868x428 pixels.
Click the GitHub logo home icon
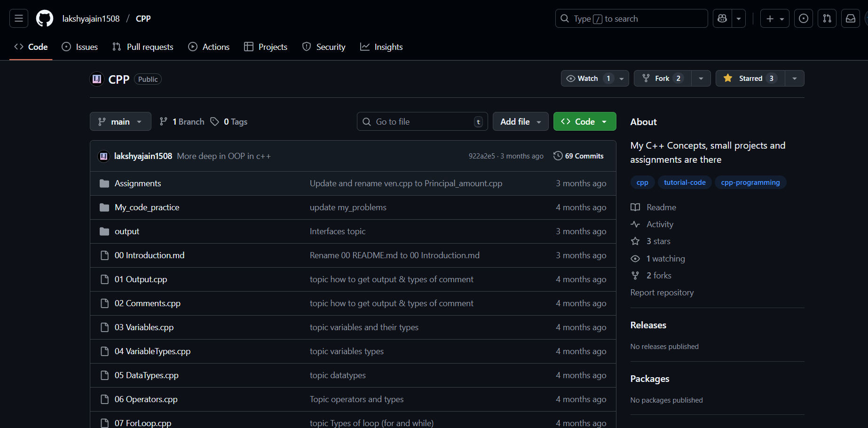pos(45,18)
